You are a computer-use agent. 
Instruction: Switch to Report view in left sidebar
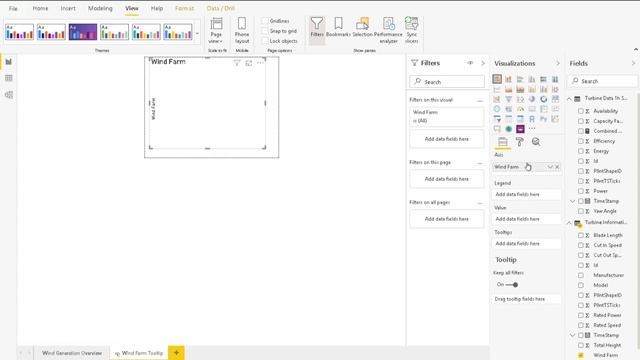pyautogui.click(x=9, y=62)
